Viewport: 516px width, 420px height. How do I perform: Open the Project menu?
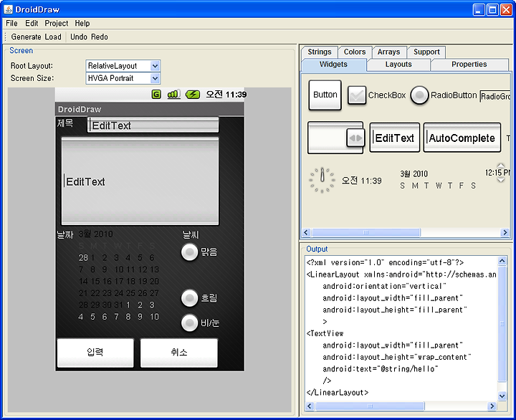[x=57, y=24]
